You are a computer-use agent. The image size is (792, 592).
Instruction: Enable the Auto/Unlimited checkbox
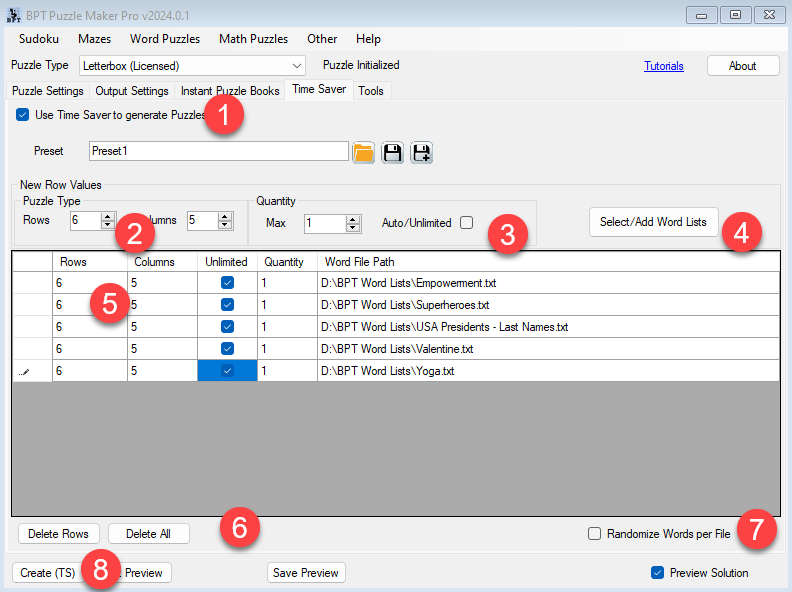coord(466,223)
